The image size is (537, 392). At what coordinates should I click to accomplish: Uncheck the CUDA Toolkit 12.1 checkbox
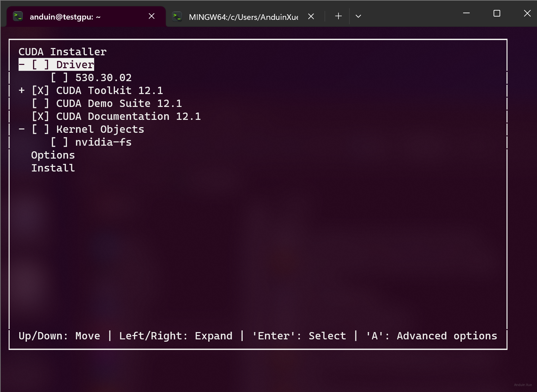click(40, 90)
